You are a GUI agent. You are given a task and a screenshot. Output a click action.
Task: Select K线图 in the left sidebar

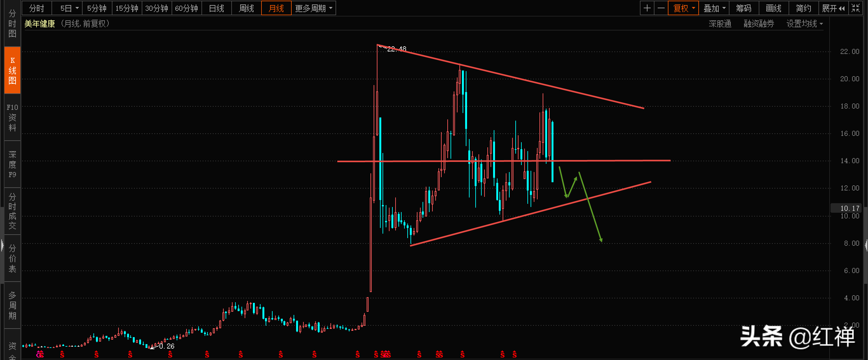(x=12, y=70)
